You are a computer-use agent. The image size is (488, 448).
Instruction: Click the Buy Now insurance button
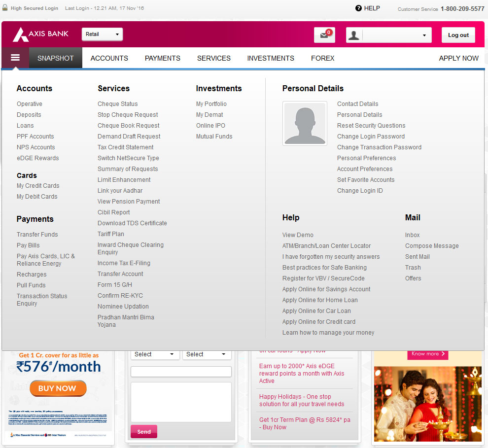pos(58,388)
